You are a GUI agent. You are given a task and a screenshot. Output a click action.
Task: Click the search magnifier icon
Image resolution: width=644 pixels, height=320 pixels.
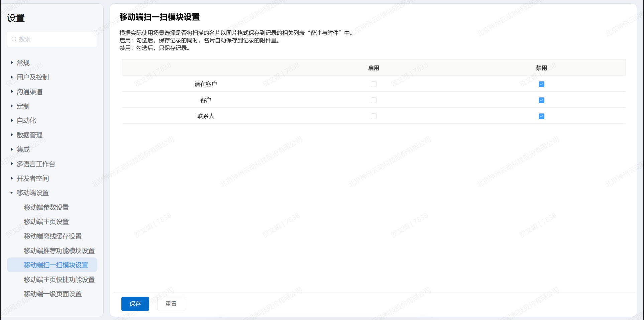14,39
